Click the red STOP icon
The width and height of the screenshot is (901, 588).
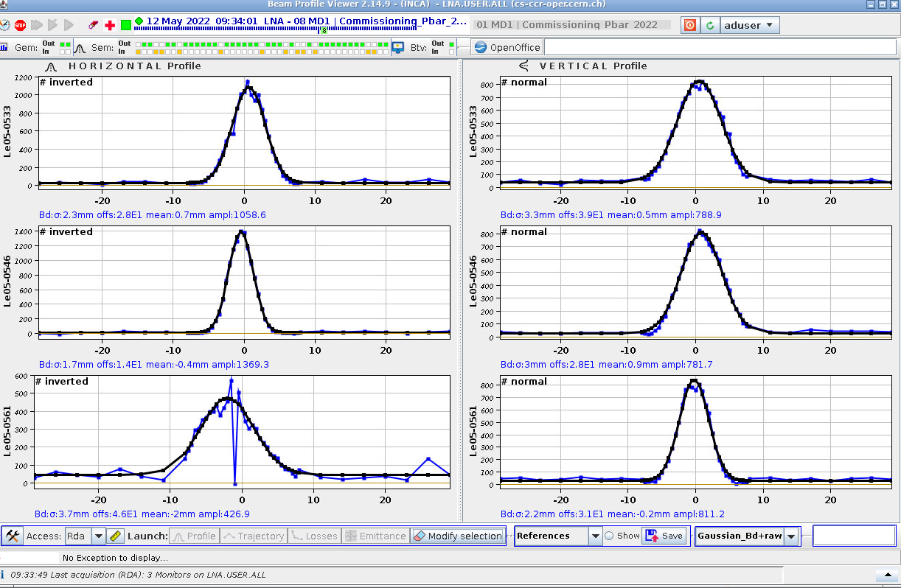pyautogui.click(x=20, y=25)
